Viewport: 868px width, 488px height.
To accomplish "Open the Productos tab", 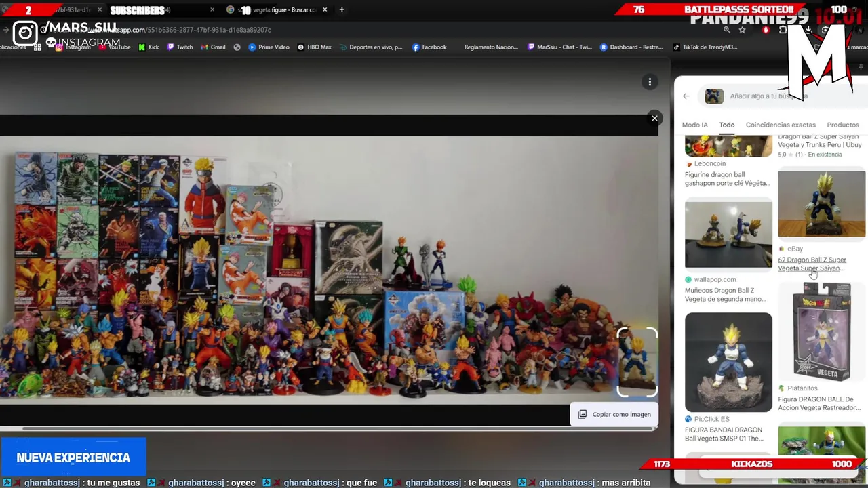I will (x=843, y=125).
